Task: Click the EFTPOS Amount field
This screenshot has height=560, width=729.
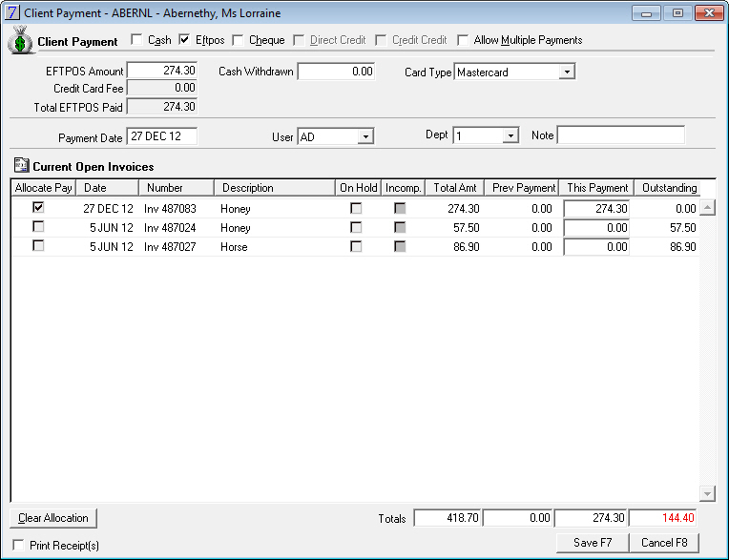Action: 162,71
